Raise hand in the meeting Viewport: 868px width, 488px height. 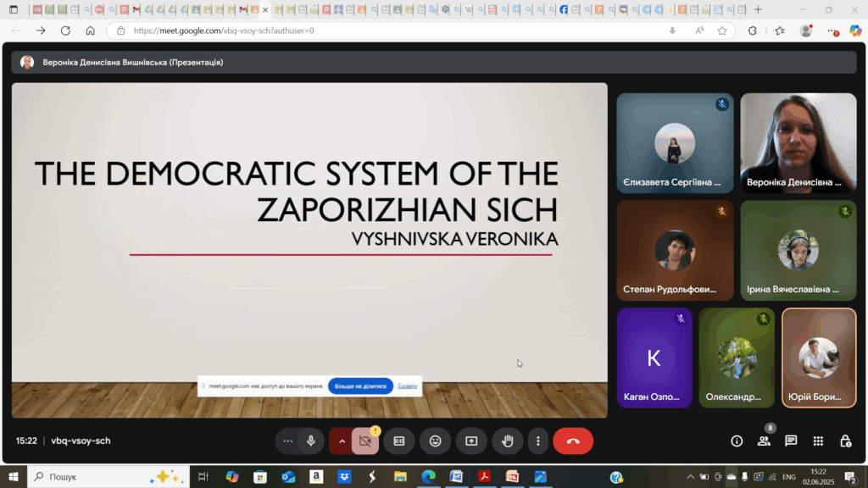click(x=507, y=441)
